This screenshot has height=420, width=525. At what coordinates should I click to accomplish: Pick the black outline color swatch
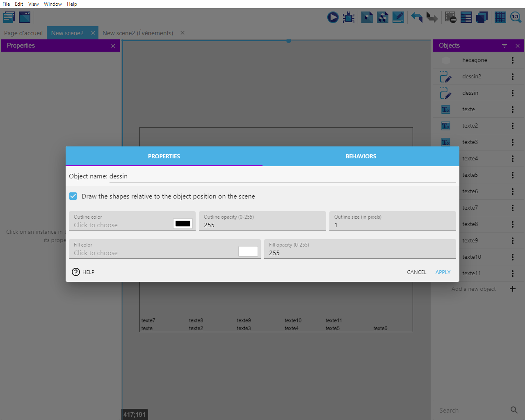coord(183,224)
